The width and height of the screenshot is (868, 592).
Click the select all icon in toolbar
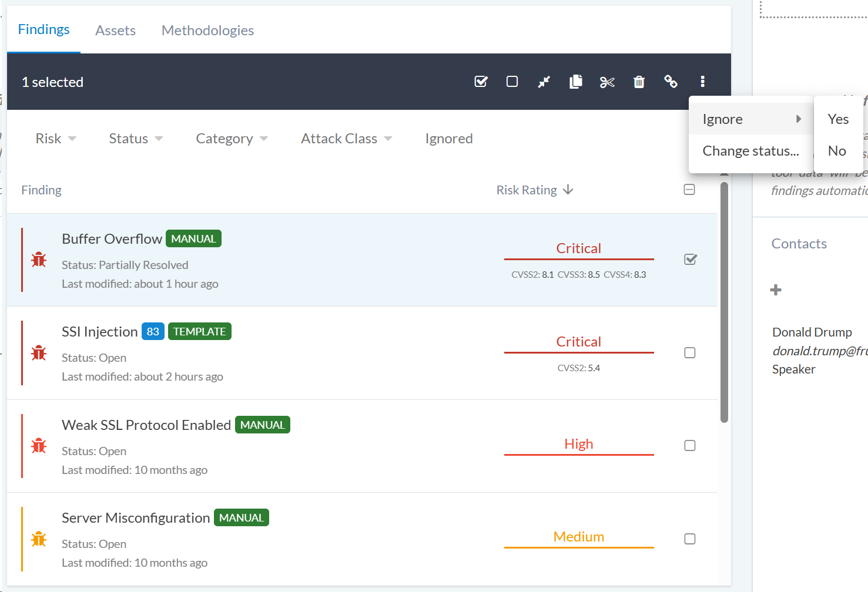481,82
